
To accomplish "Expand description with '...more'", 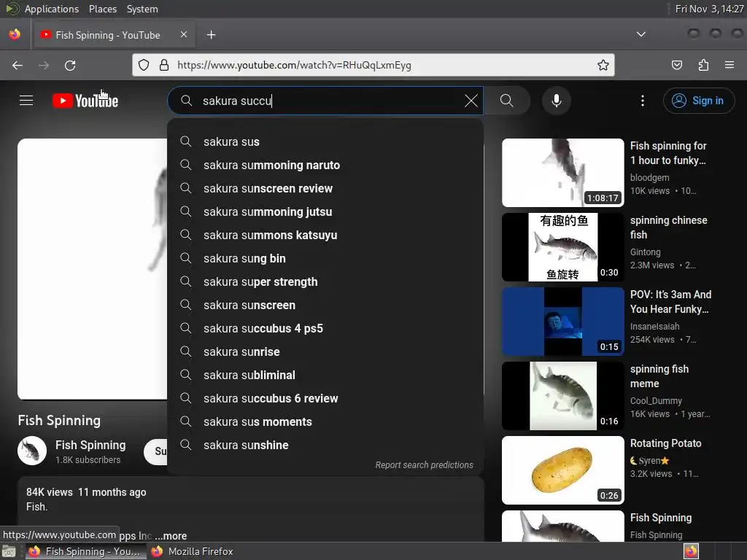I will [x=171, y=536].
